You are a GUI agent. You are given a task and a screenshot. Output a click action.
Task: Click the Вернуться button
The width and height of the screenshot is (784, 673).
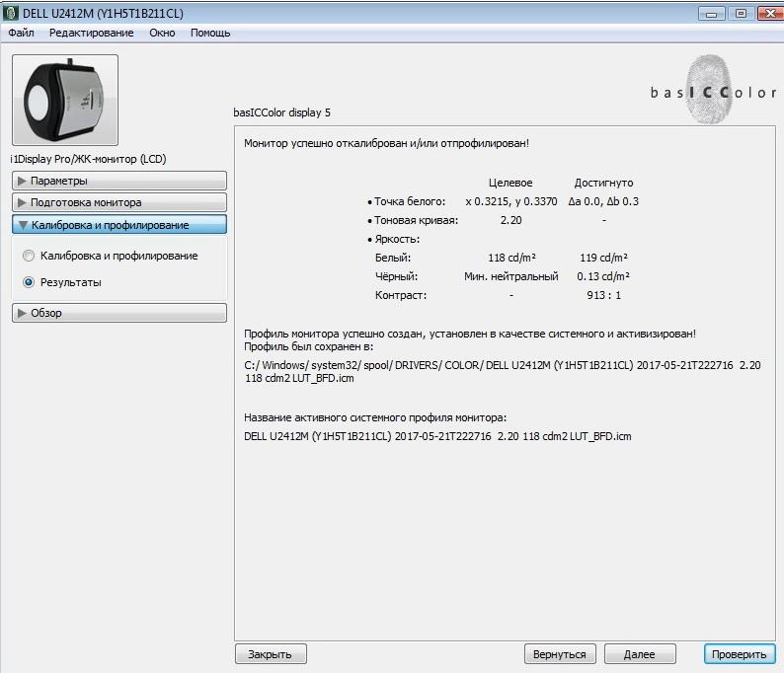click(x=560, y=654)
